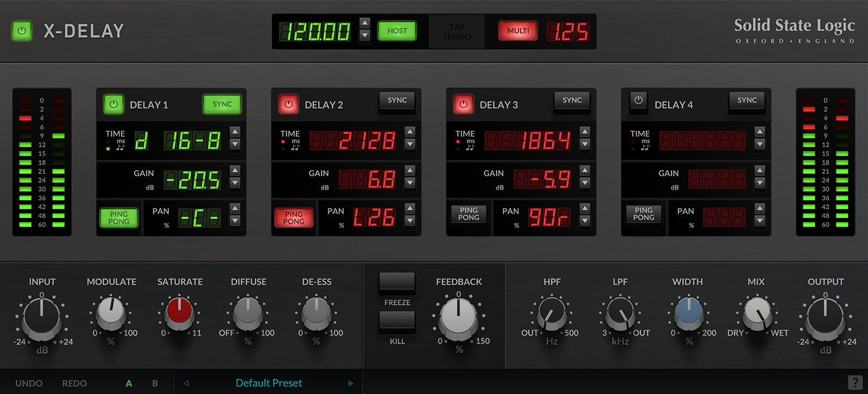The height and width of the screenshot is (394, 868).
Task: Toggle Delay 1 PING PONG button
Action: (119, 218)
